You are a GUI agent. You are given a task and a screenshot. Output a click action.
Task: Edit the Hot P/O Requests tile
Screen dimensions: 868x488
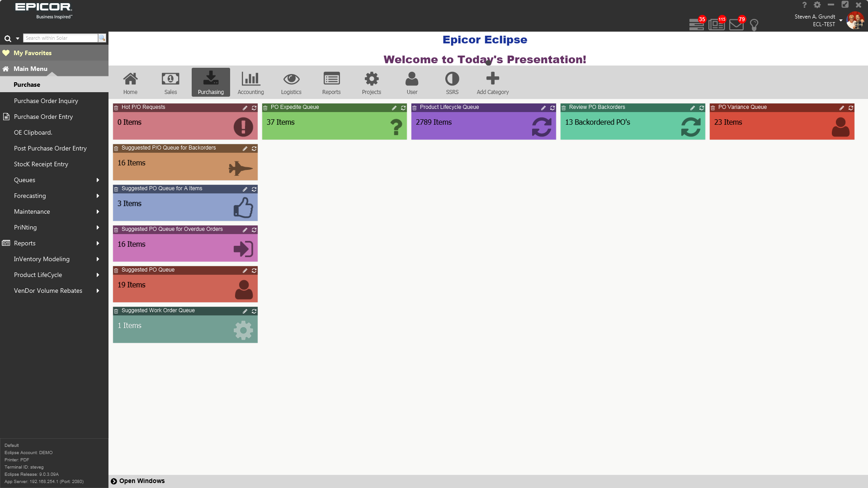coord(245,108)
